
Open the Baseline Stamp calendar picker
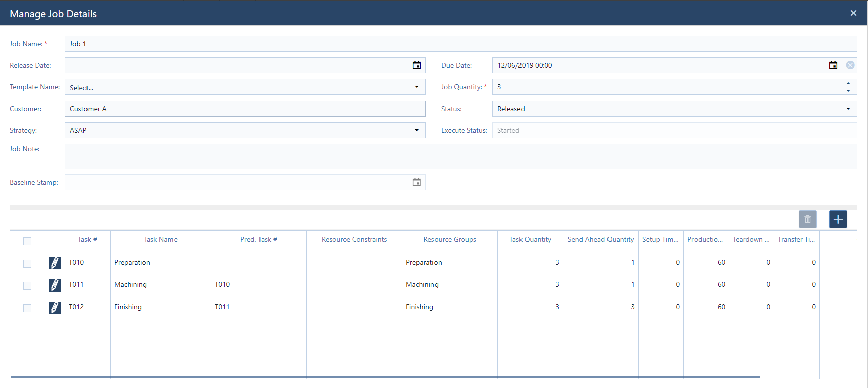click(417, 182)
